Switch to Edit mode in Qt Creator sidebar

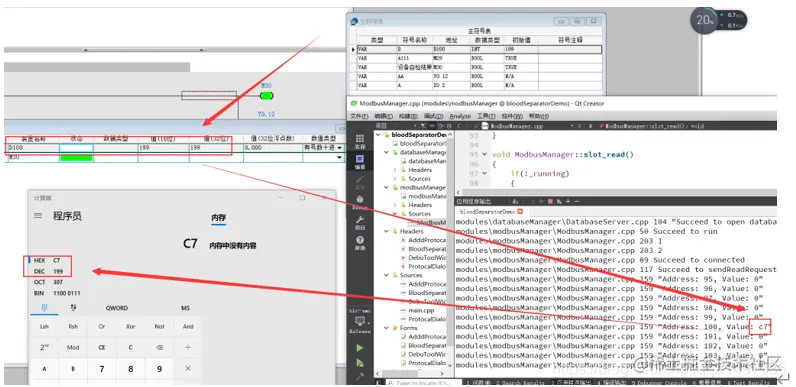(360, 162)
